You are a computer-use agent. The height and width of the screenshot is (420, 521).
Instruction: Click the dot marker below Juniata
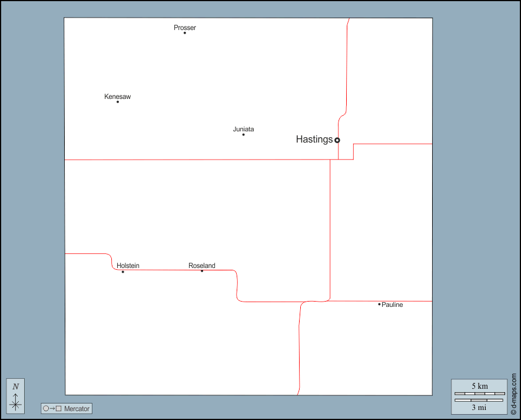click(244, 135)
